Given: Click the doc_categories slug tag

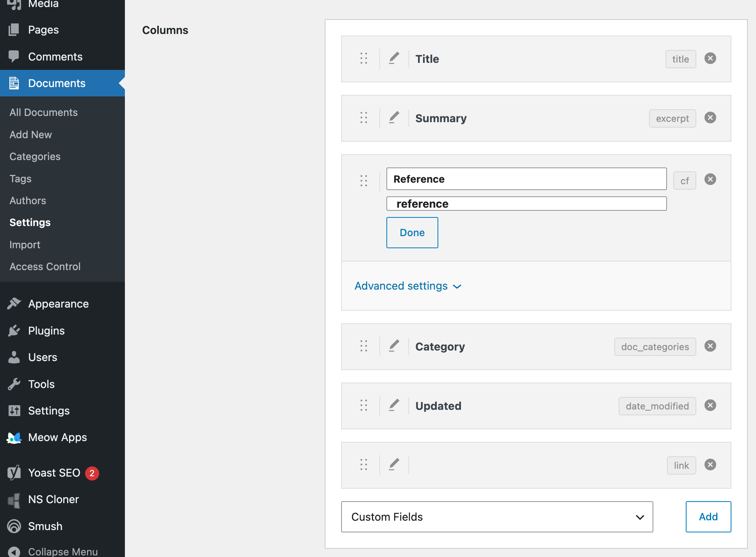Looking at the screenshot, I should click(655, 347).
